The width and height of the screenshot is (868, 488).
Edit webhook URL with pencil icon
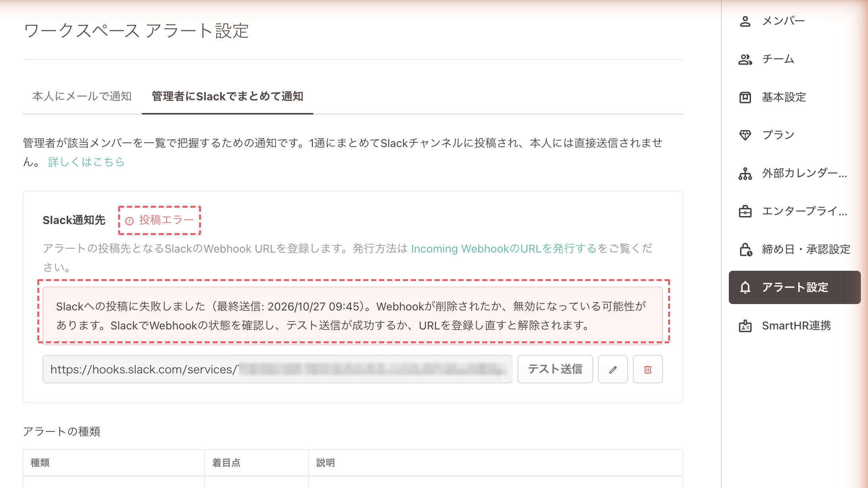point(613,369)
